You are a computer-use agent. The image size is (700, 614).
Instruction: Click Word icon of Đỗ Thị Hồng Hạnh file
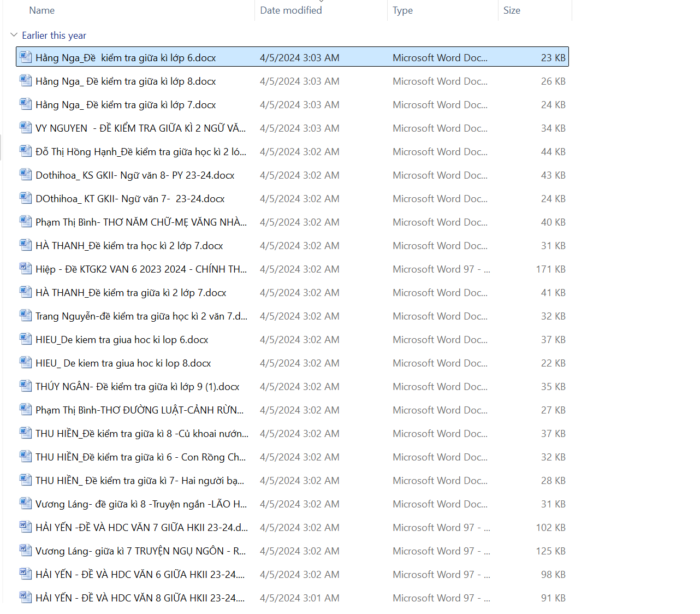[x=26, y=151]
